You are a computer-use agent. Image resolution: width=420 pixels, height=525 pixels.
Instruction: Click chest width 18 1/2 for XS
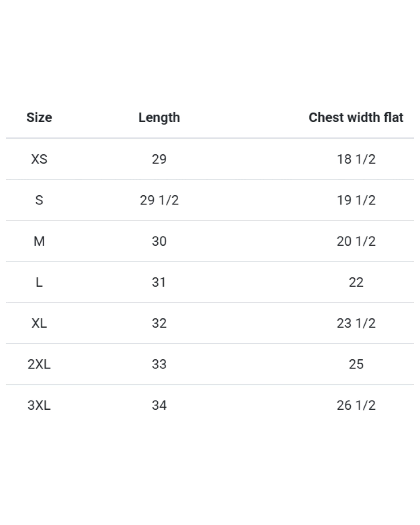(x=356, y=159)
